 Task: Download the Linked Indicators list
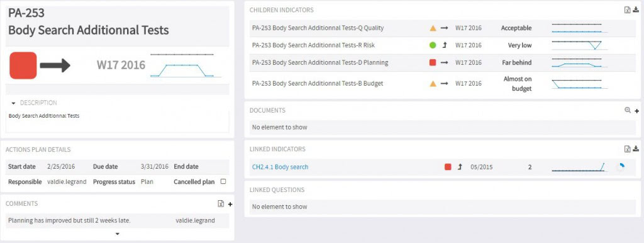point(636,149)
